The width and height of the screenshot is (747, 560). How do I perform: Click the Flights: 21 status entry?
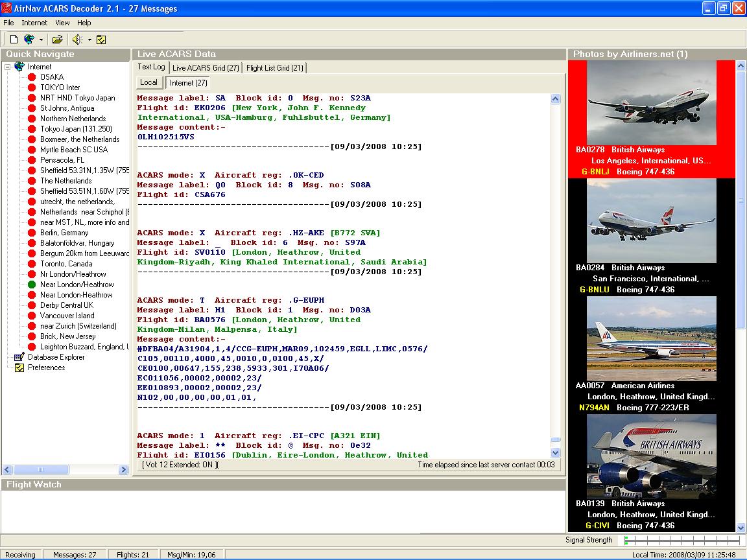click(x=133, y=555)
